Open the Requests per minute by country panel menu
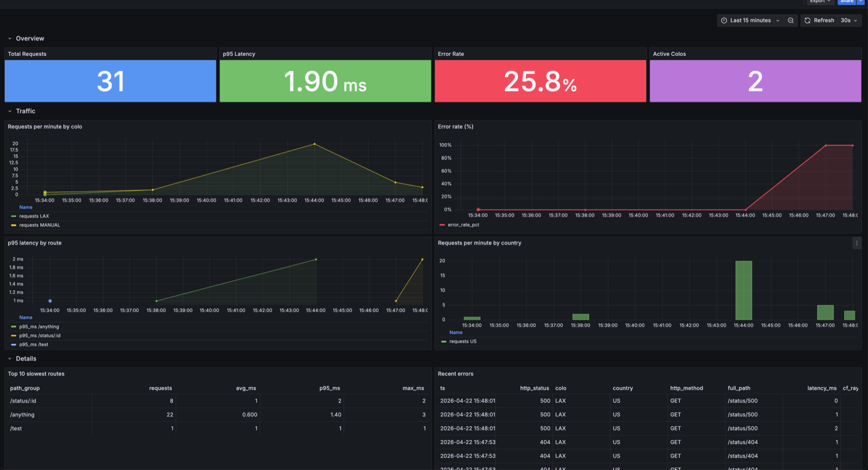Image resolution: width=868 pixels, height=470 pixels. pyautogui.click(x=857, y=243)
